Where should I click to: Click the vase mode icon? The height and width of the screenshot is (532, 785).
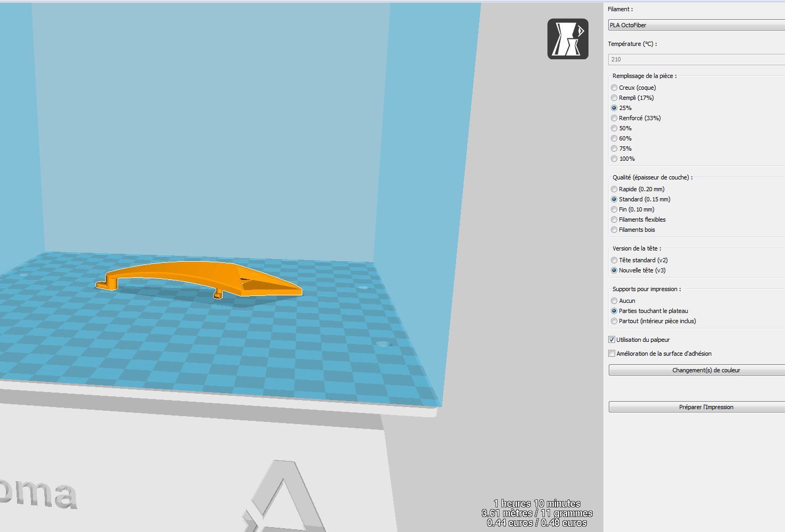(x=568, y=40)
